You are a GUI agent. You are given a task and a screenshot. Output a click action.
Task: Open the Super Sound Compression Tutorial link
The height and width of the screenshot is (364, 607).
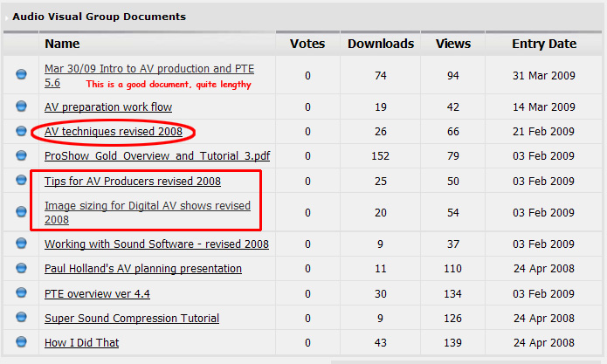pyautogui.click(x=132, y=319)
